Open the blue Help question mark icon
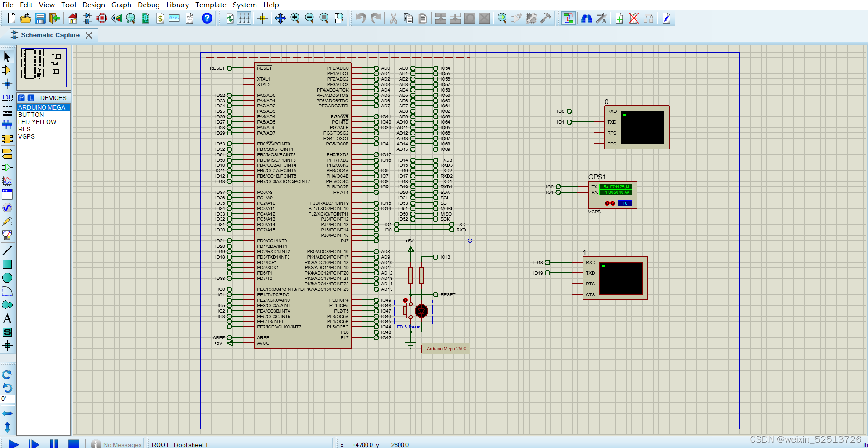 tap(207, 18)
